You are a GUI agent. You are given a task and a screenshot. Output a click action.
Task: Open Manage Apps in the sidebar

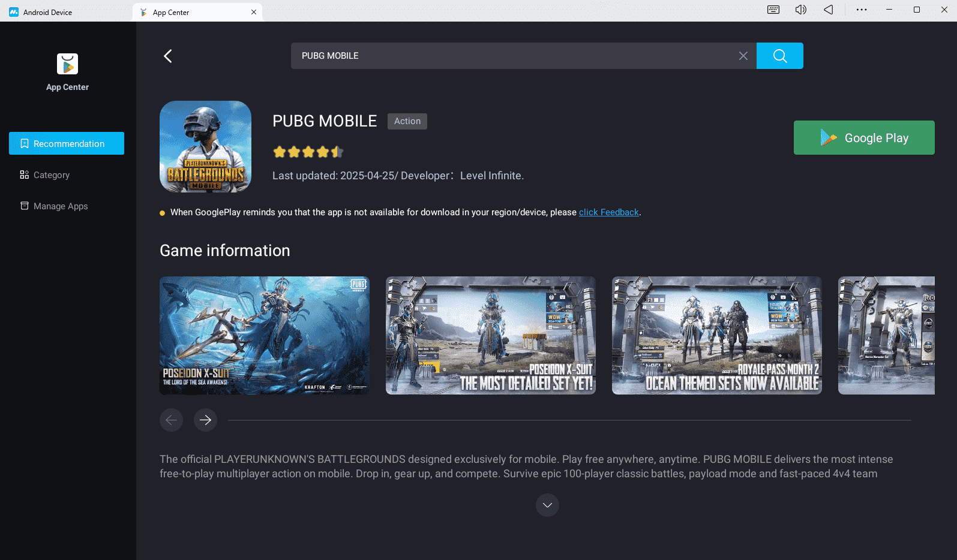click(x=67, y=206)
